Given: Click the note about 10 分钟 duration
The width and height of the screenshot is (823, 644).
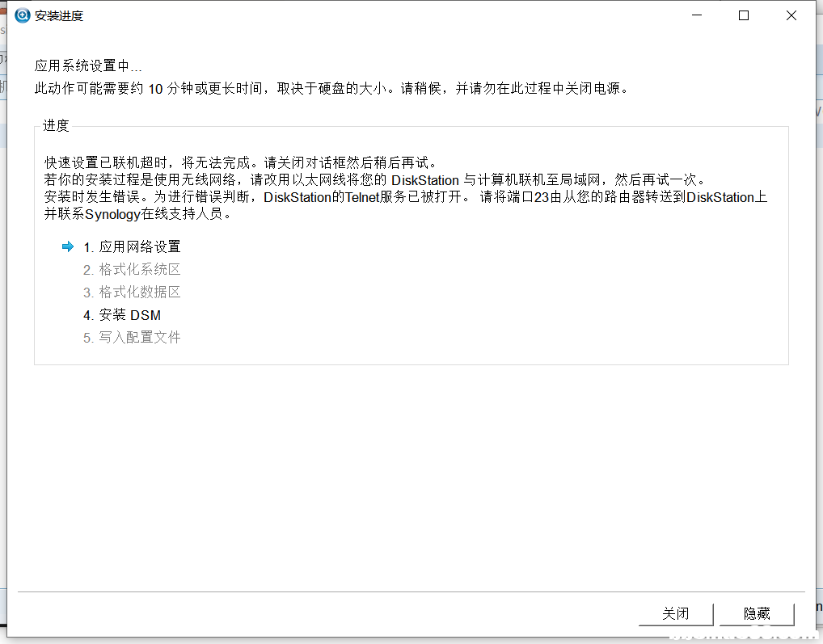Looking at the screenshot, I should point(331,88).
